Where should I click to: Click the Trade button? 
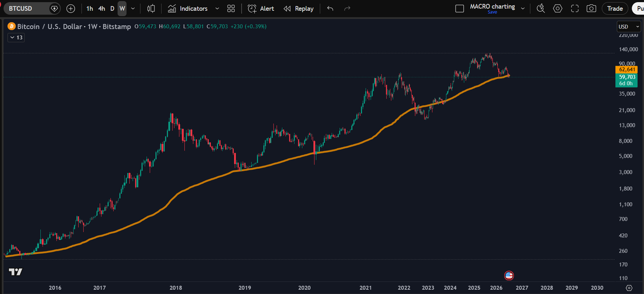pyautogui.click(x=615, y=9)
